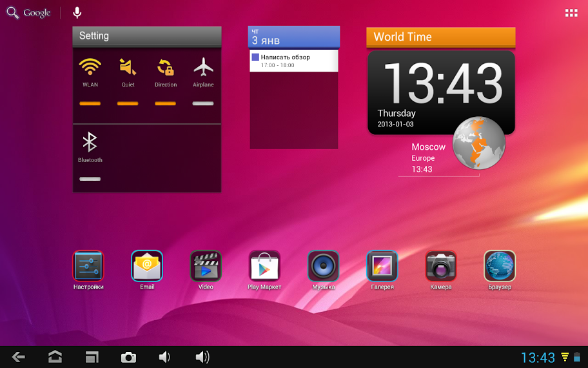Open the Галерея gallery app
588x368 pixels.
click(382, 266)
